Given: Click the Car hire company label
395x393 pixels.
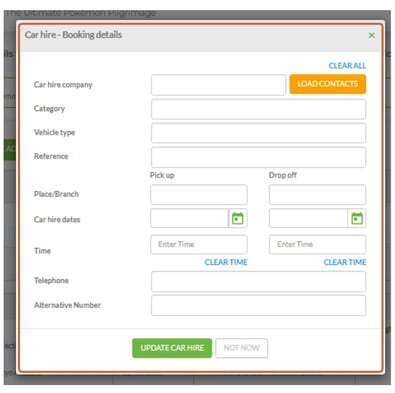Looking at the screenshot, I should click(x=63, y=85).
